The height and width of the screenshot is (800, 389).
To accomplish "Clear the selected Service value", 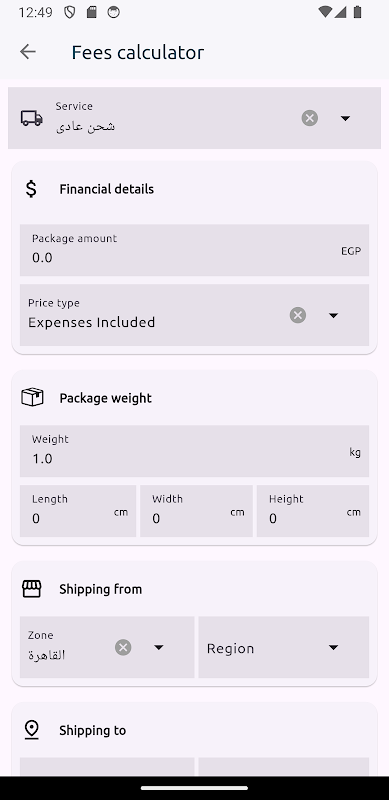I will tap(309, 118).
